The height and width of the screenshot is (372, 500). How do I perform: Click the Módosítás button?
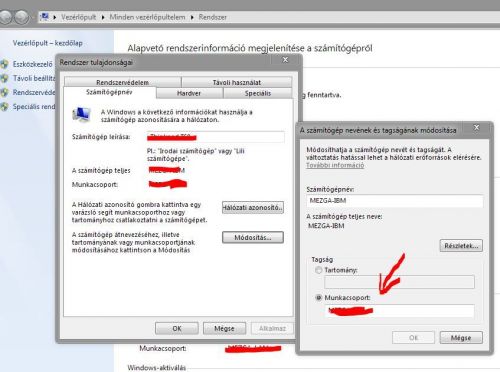[x=253, y=237]
